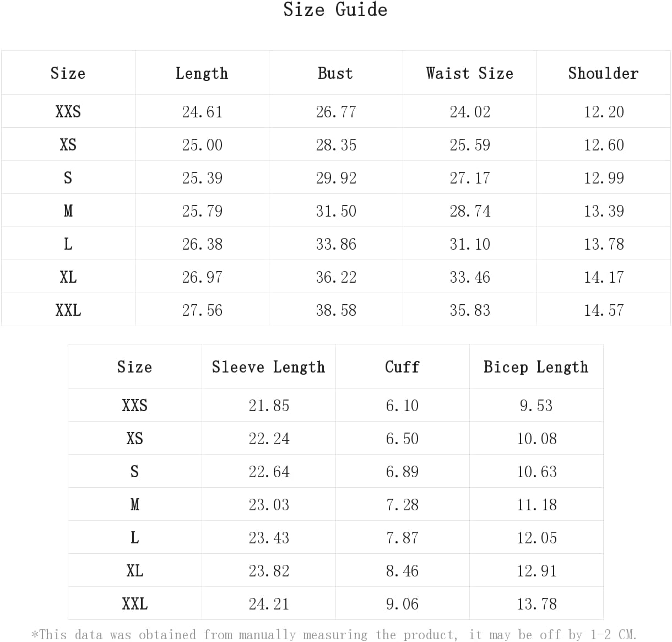672x642 pixels.
Task: Select the cuff value 9.06
Action: point(402,604)
